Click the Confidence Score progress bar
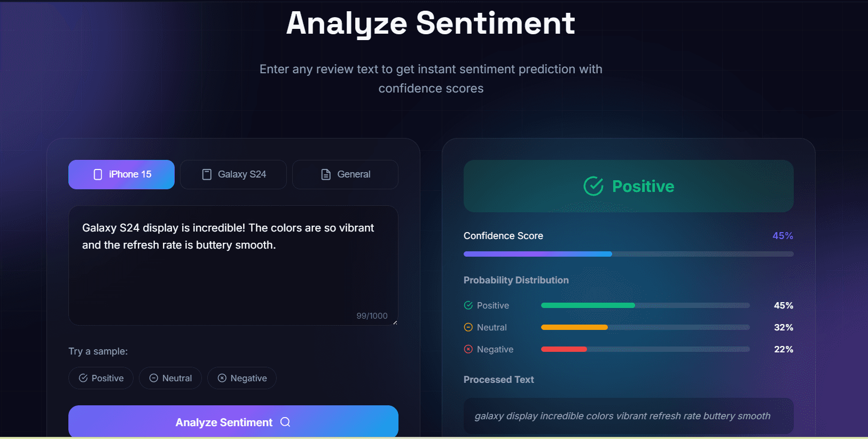Image resolution: width=868 pixels, height=439 pixels. point(628,253)
